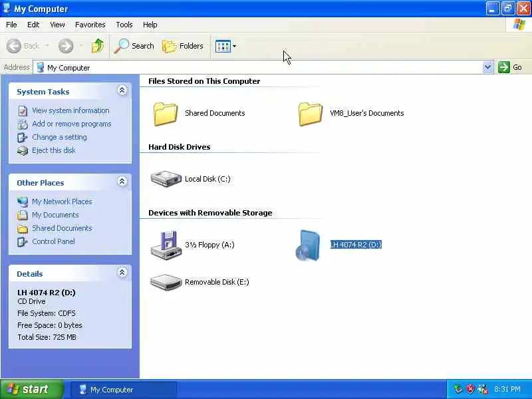Select the Local Disk (C:) drive icon
Image resolution: width=532 pixels, height=399 pixels.
pyautogui.click(x=166, y=179)
